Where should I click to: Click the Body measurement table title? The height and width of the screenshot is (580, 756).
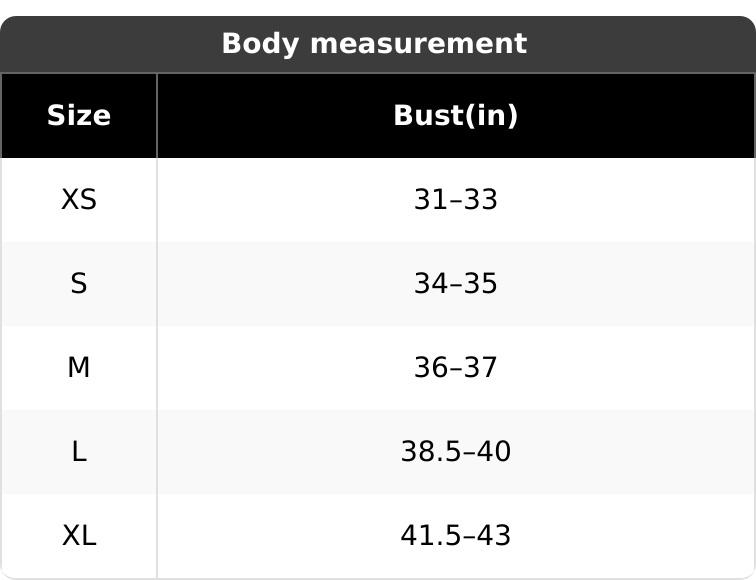tap(374, 44)
